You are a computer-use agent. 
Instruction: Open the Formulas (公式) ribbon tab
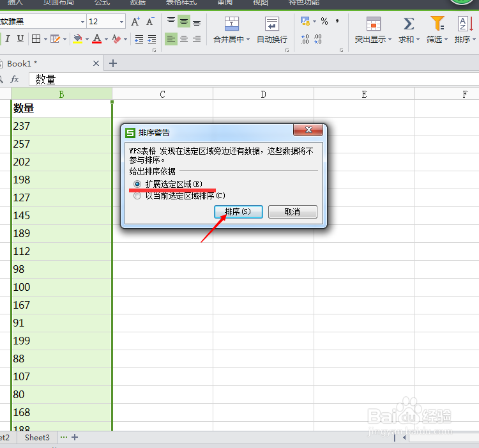coord(102,3)
